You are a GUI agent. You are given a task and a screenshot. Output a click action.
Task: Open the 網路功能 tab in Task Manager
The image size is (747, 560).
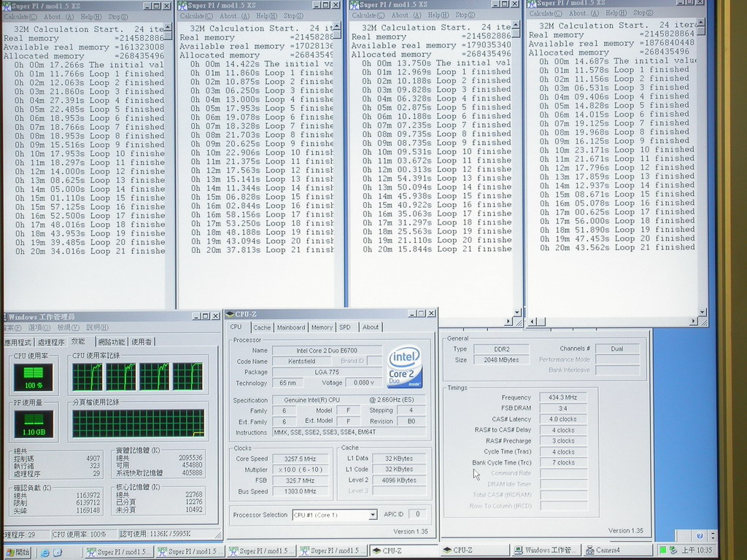tap(112, 341)
